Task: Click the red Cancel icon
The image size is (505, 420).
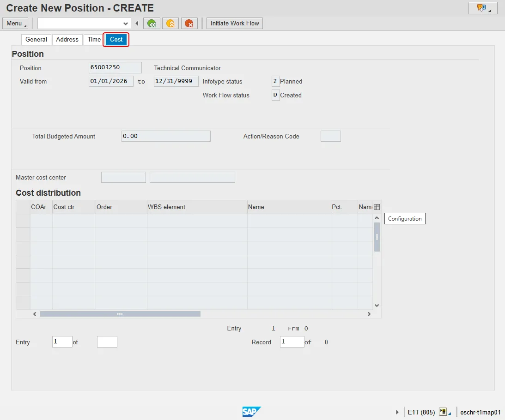Action: click(x=189, y=24)
